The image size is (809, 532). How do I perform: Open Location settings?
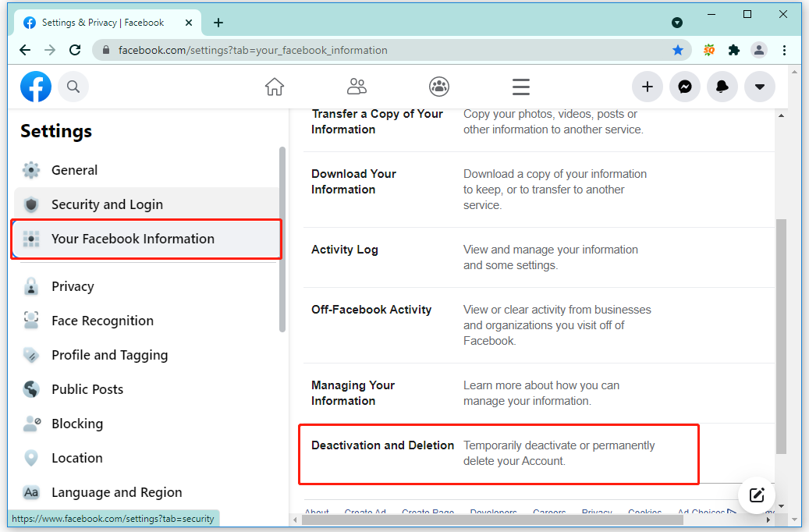click(x=147, y=458)
